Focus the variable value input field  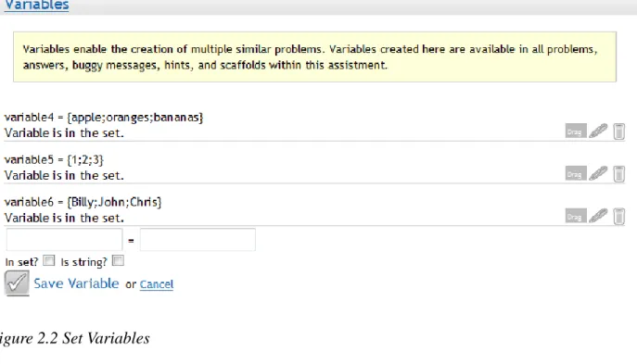(197, 239)
